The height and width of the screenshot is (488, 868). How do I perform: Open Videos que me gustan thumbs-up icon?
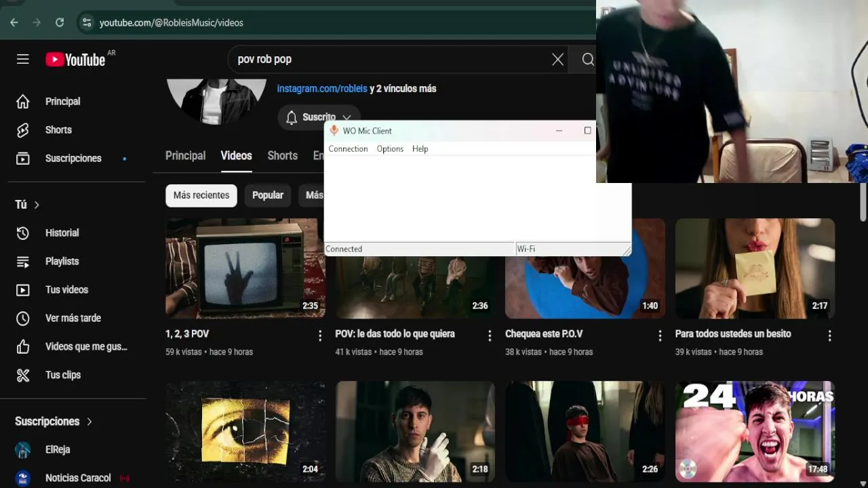pos(23,347)
